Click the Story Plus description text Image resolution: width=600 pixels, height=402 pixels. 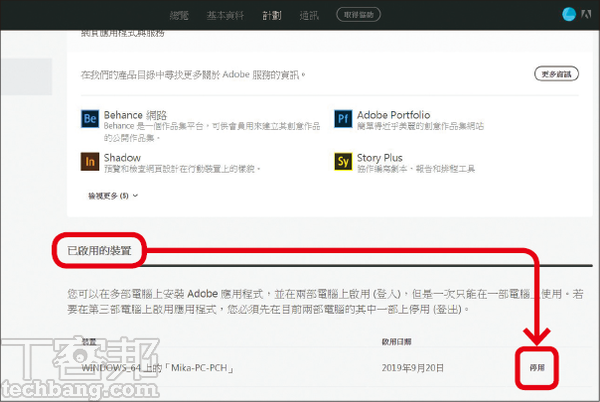tap(416, 169)
